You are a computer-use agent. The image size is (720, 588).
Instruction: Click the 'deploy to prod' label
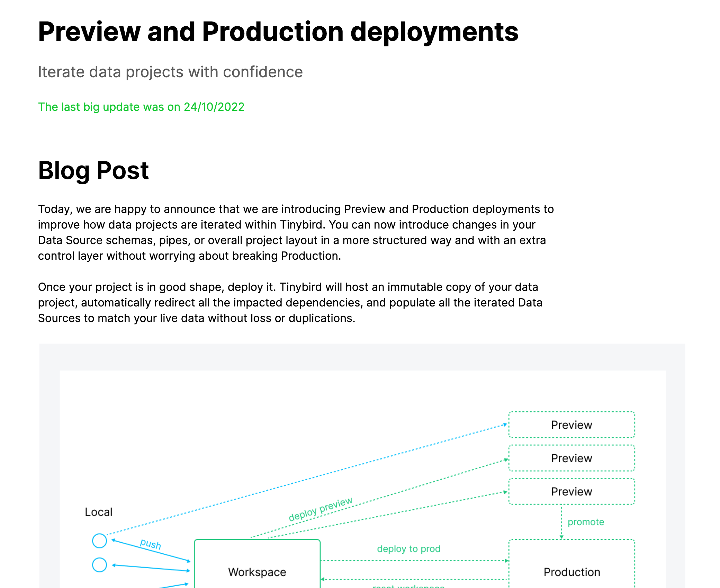coord(408,549)
